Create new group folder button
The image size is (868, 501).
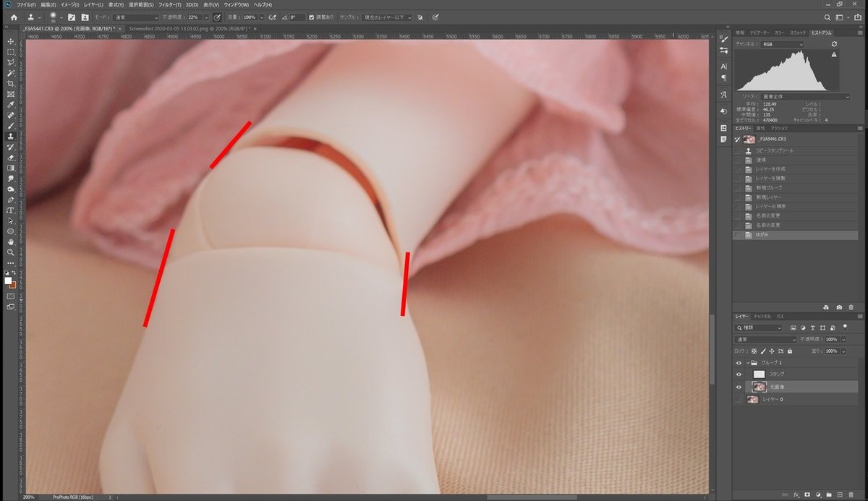pos(829,495)
